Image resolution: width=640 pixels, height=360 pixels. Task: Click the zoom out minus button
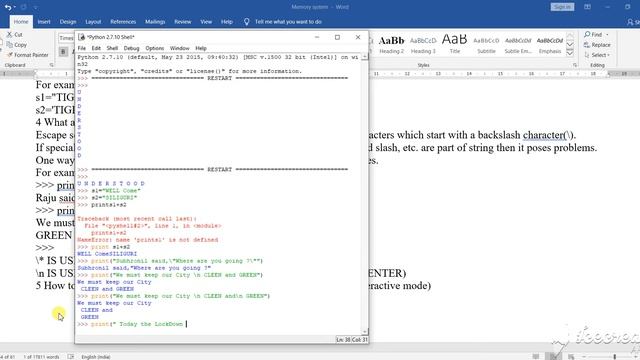(x=584, y=357)
